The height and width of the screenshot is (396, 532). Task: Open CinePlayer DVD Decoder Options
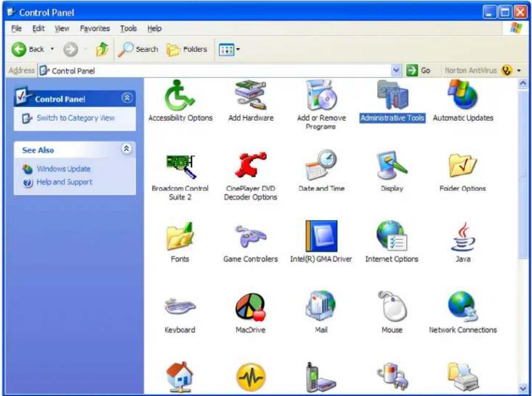251,177
